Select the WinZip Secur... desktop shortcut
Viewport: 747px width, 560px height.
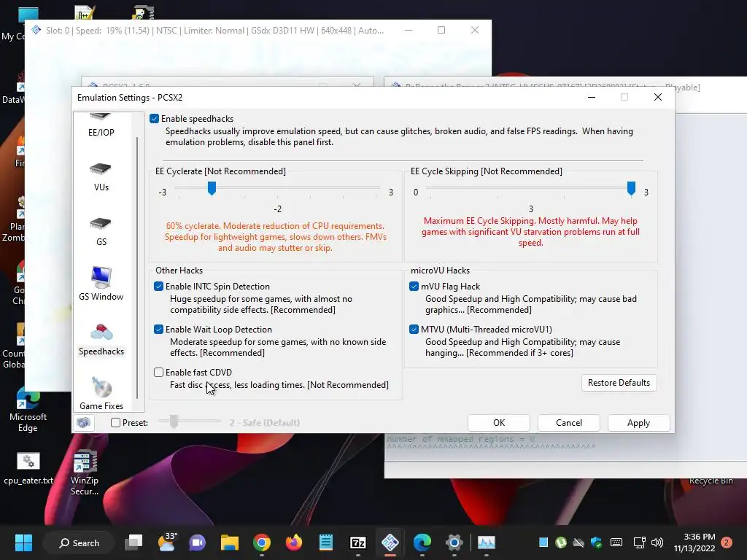[85, 472]
